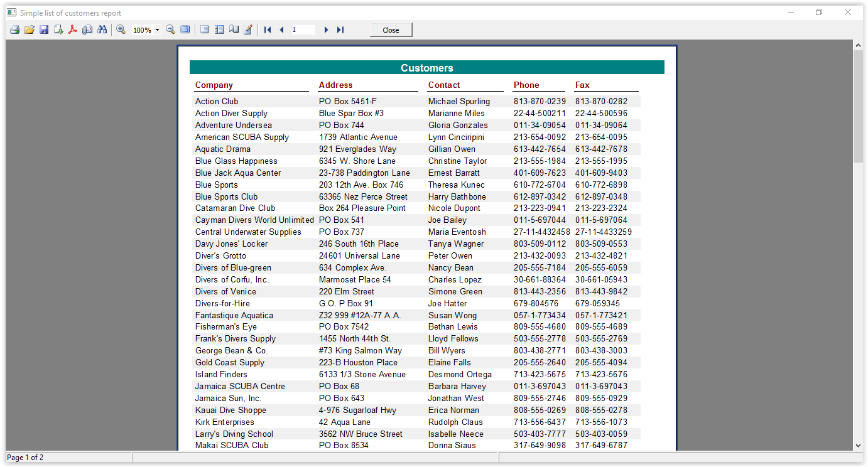Open the edit page pencil icon

(x=248, y=30)
